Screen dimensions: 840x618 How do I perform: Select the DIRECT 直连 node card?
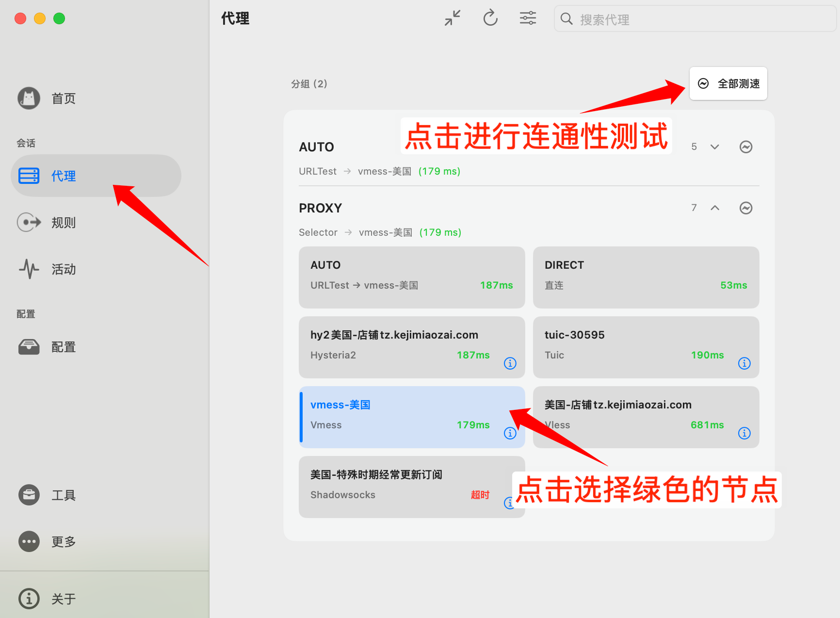(x=646, y=277)
